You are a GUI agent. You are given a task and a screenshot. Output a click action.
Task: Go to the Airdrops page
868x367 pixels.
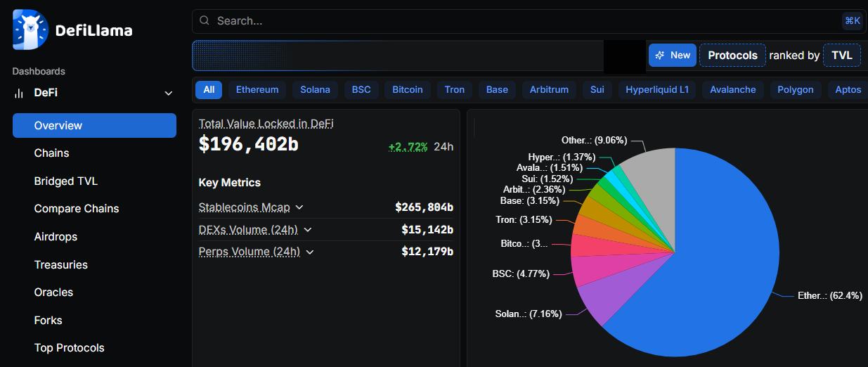tap(56, 237)
